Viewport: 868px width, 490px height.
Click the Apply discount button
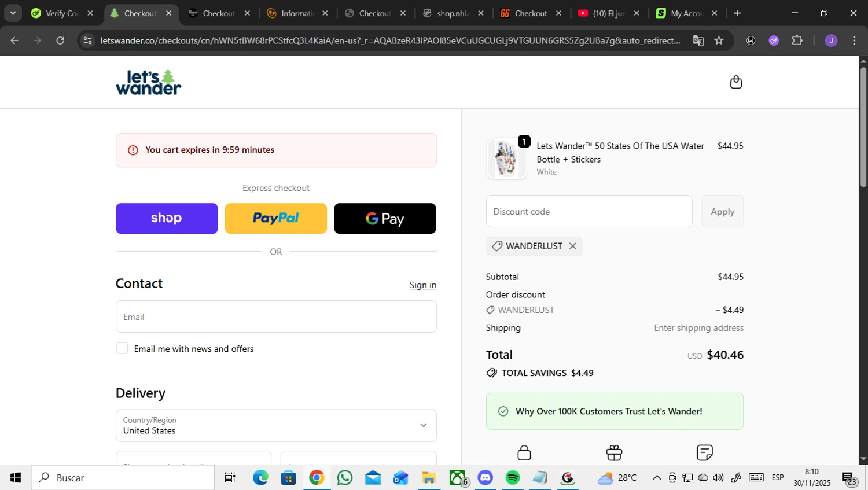(722, 211)
